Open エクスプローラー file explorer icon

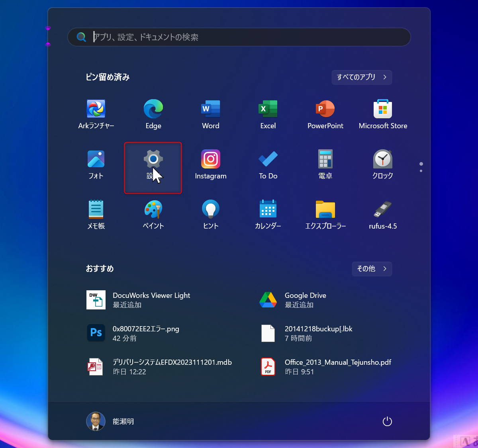pyautogui.click(x=325, y=209)
